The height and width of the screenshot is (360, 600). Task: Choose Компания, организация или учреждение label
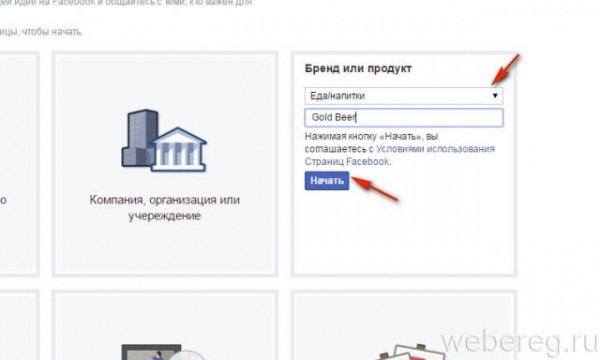click(x=165, y=208)
